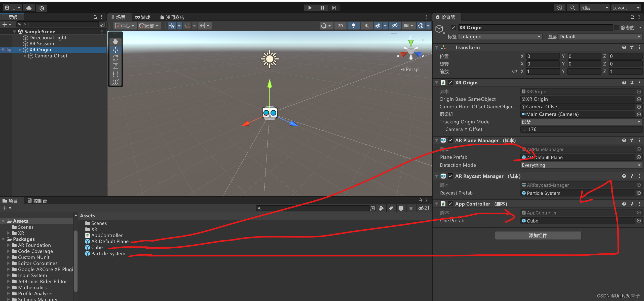Toggle scene lighting bulb icon
Image resolution: width=644 pixels, height=301 pixels.
point(353,26)
